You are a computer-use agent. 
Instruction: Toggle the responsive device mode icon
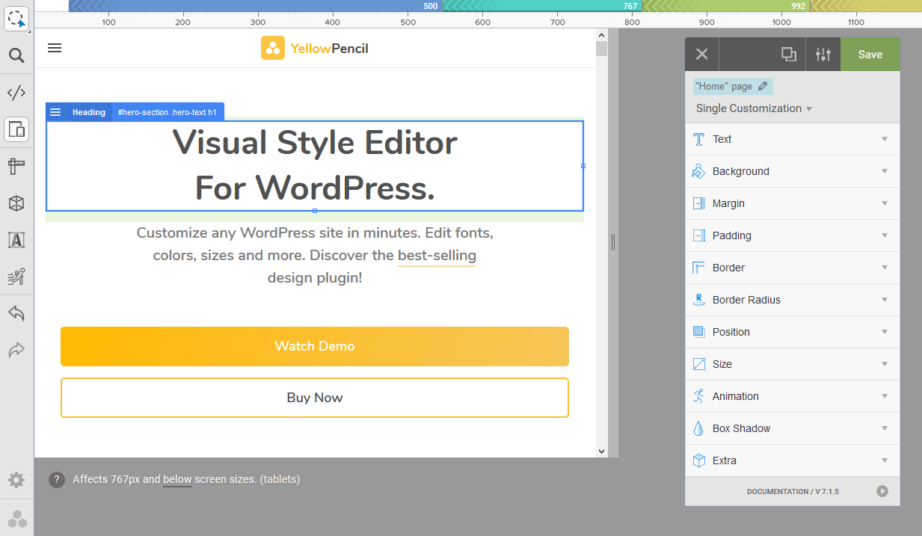pos(16,129)
